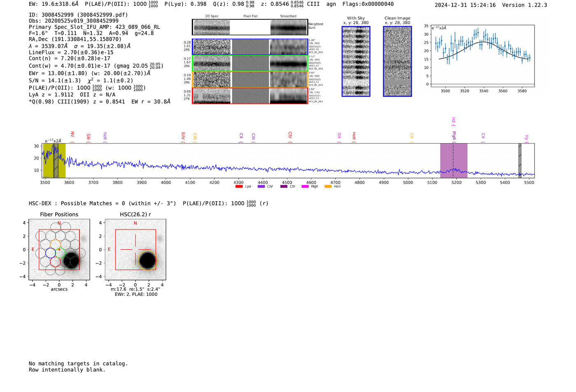The height and width of the screenshot is (392, 576).
Task: Click the 'LineFlux = 2.70(±0.36)e-15' text
Action: 71,52
